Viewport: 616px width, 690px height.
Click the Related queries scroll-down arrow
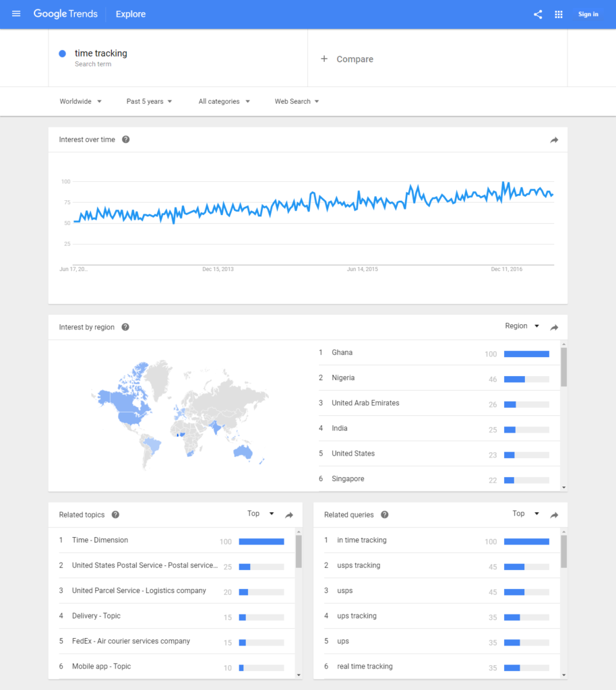(x=563, y=675)
